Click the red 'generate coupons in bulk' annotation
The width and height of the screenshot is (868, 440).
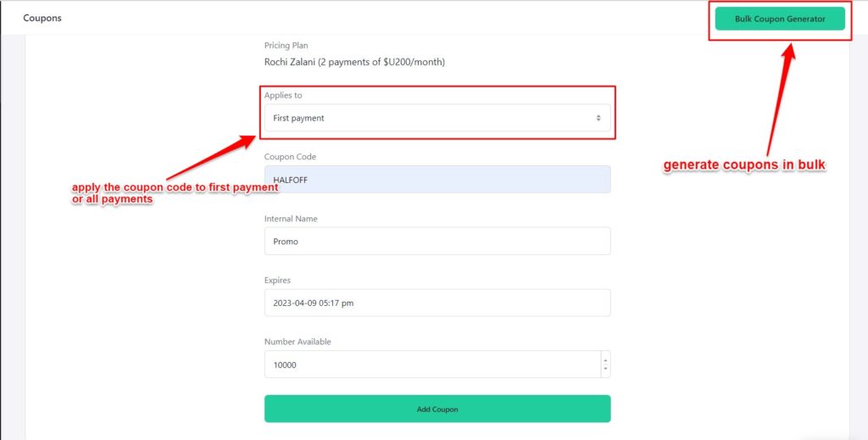[743, 165]
